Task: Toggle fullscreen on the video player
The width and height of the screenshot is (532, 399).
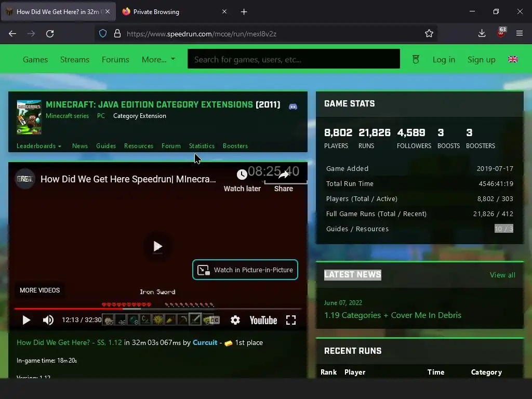Action: [x=291, y=320]
